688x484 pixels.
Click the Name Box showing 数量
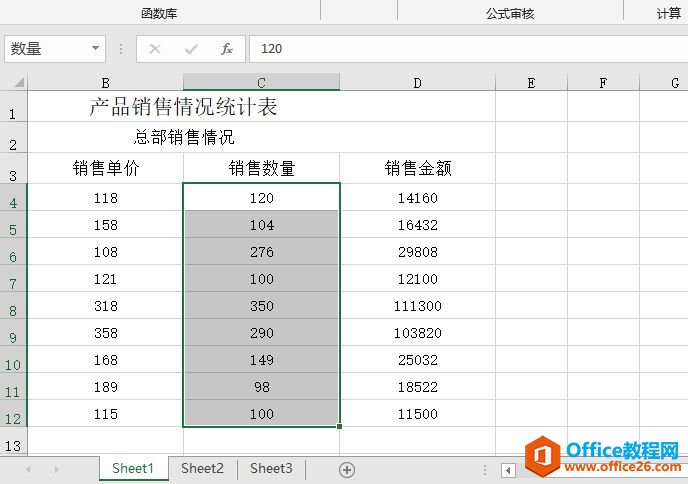[x=55, y=49]
